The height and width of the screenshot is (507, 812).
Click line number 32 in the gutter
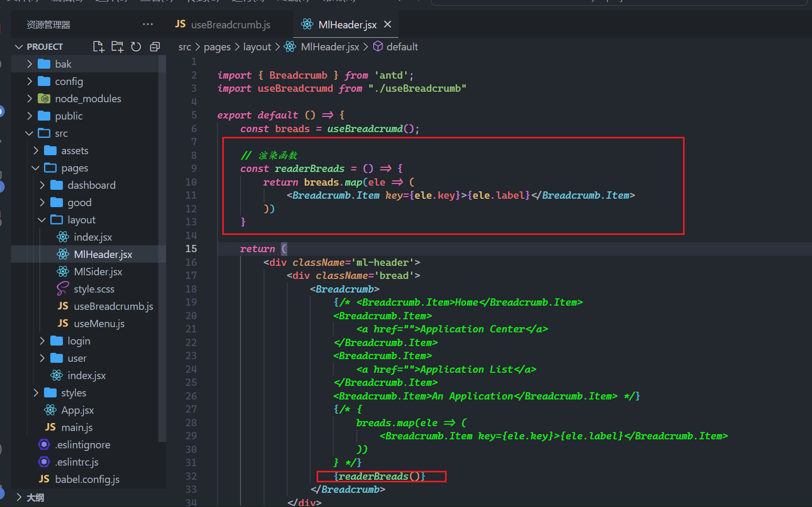[x=191, y=476]
